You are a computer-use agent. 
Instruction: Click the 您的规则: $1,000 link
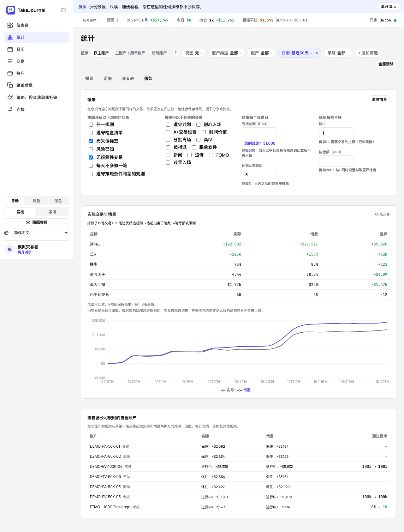click(x=260, y=143)
